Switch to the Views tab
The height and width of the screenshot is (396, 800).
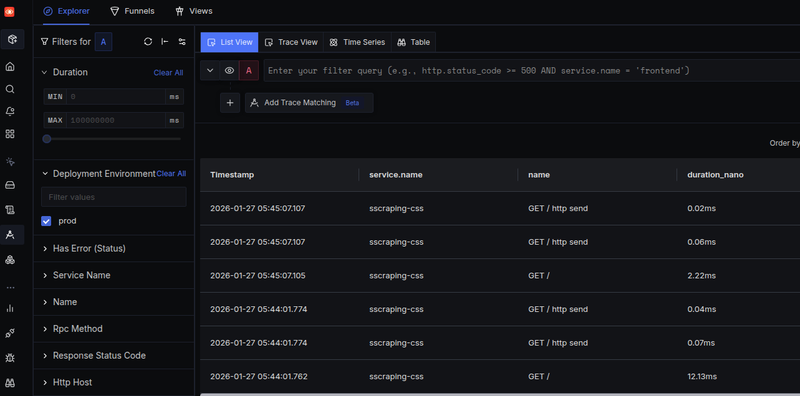point(193,11)
